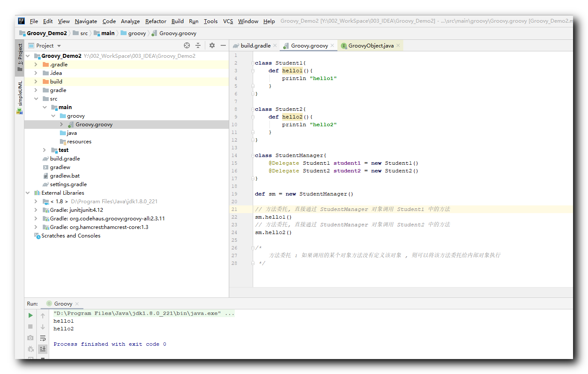Click Locate/Select Opened File target icon
The height and width of the screenshot is (374, 588).
coord(187,45)
